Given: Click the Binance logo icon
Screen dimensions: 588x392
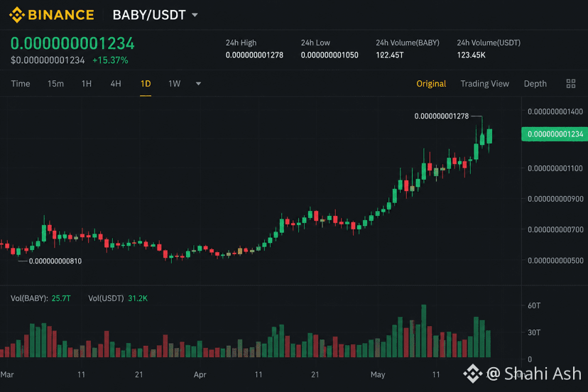Looking at the screenshot, I should 17,15.
